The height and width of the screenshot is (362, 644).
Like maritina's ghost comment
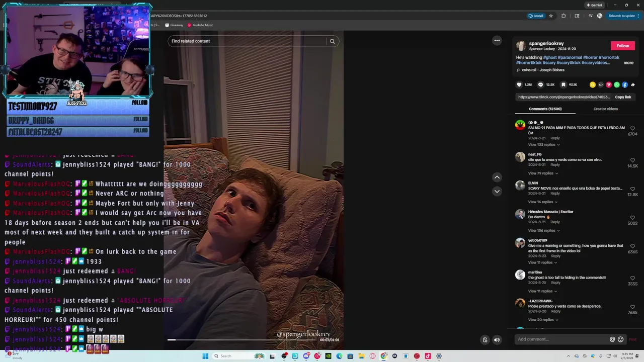[x=632, y=278]
